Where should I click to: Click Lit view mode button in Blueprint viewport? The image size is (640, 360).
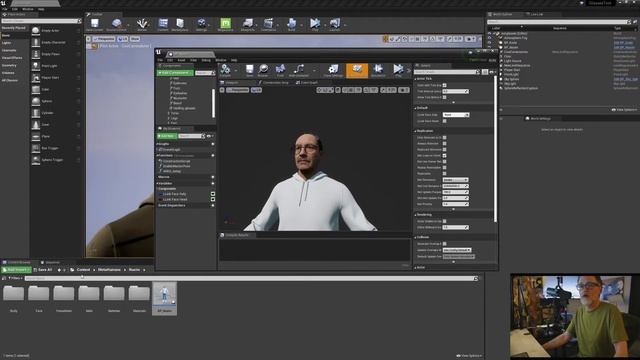pyautogui.click(x=256, y=90)
